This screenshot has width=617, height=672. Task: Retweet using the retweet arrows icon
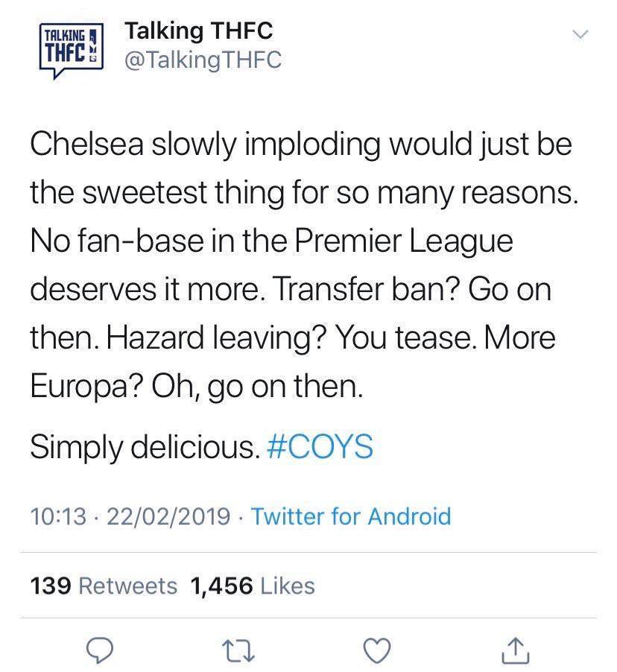tap(241, 650)
